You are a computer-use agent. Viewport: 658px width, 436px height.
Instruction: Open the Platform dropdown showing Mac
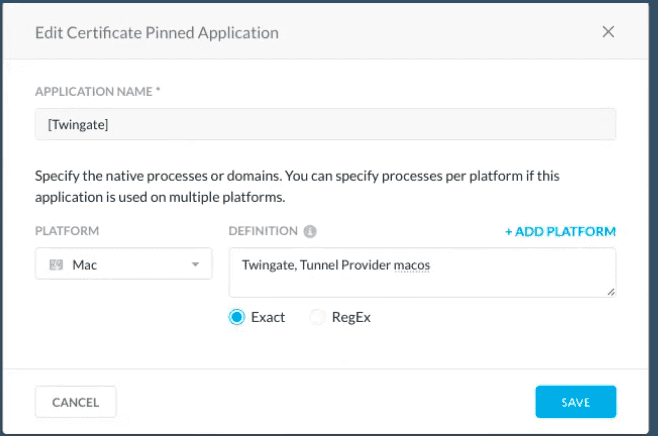tap(123, 265)
